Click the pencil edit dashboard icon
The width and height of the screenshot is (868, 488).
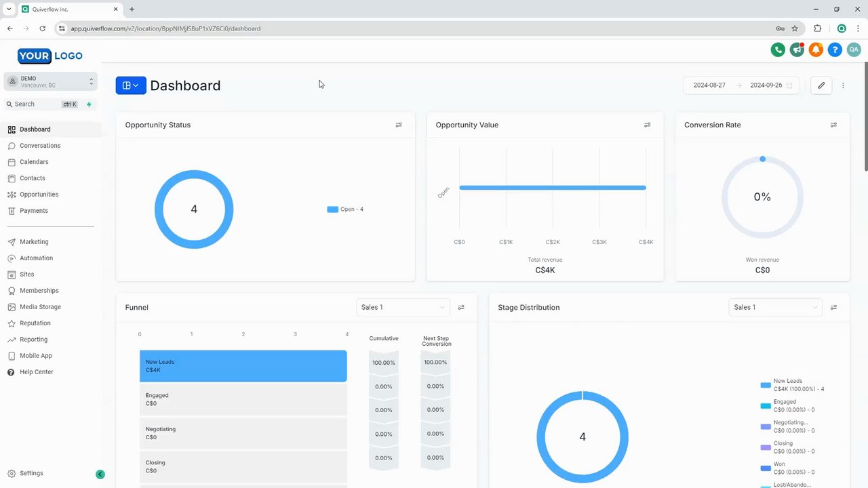(821, 85)
